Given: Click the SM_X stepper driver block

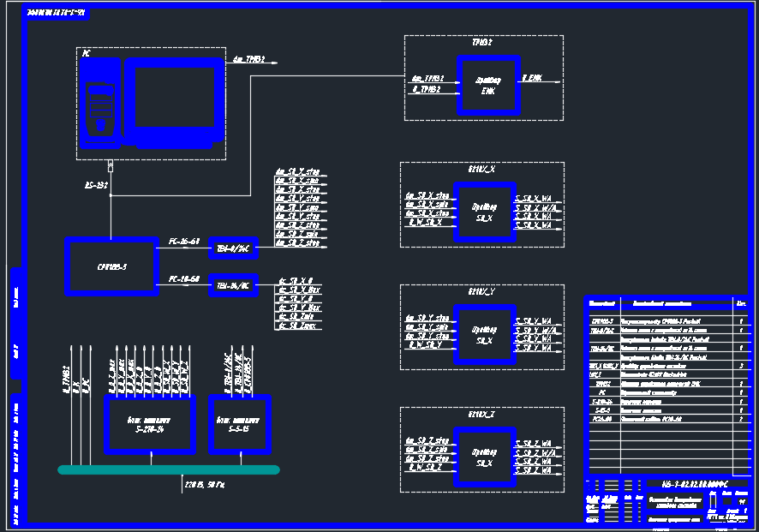Looking at the screenshot, I should point(485,212).
